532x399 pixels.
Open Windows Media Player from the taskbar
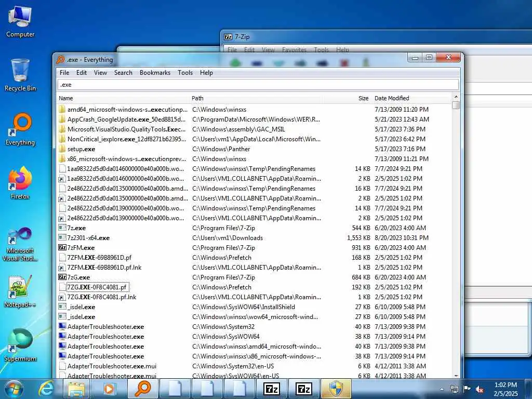109,389
